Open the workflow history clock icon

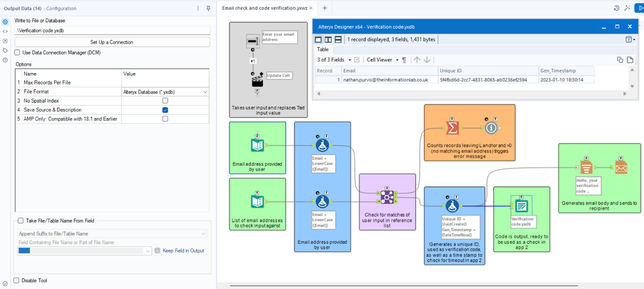click(x=616, y=8)
